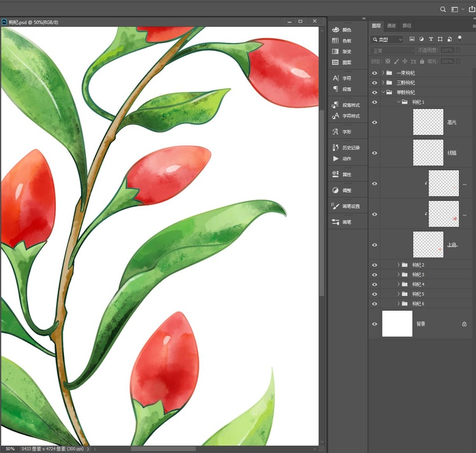Click the 50% zoom level field
The width and height of the screenshot is (476, 453).
click(10, 449)
